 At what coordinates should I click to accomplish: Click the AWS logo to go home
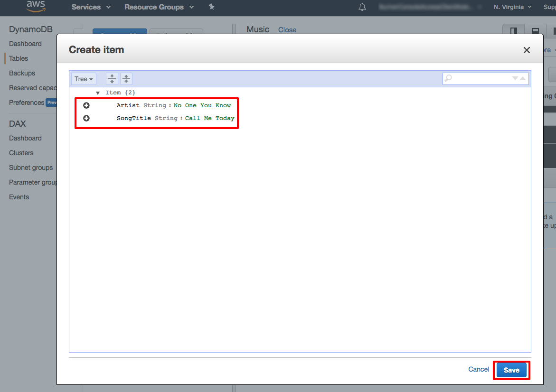click(x=36, y=7)
